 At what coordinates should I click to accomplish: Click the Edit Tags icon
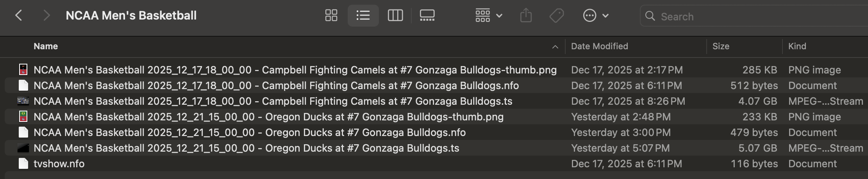pos(556,16)
